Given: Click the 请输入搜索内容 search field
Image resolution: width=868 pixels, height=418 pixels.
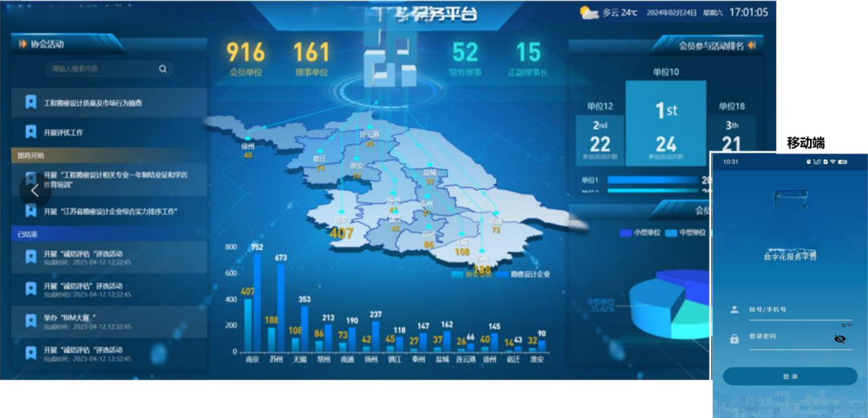Looking at the screenshot, I should point(108,69).
